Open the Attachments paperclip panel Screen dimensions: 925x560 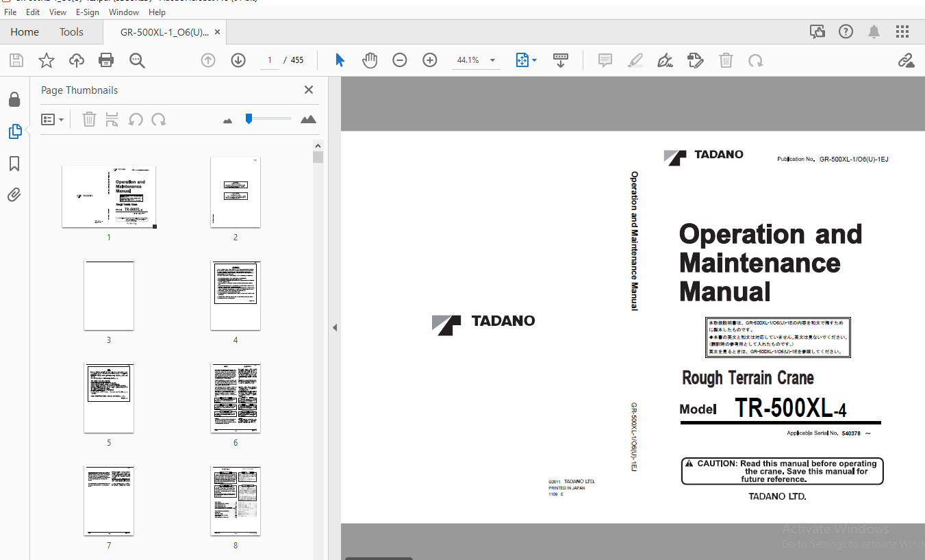click(x=14, y=195)
